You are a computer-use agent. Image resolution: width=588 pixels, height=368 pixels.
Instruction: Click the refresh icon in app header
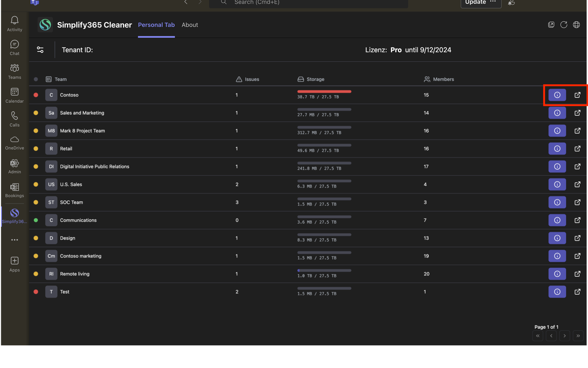pyautogui.click(x=564, y=25)
